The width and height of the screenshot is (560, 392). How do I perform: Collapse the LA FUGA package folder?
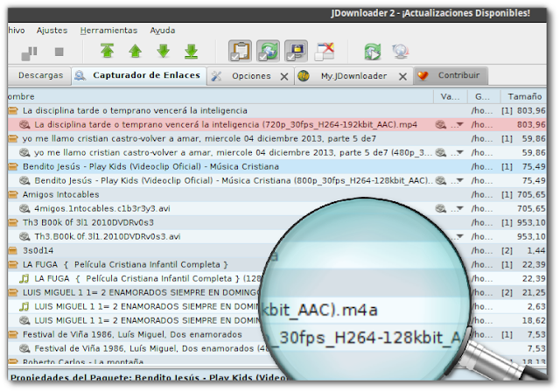pyautogui.click(x=13, y=264)
